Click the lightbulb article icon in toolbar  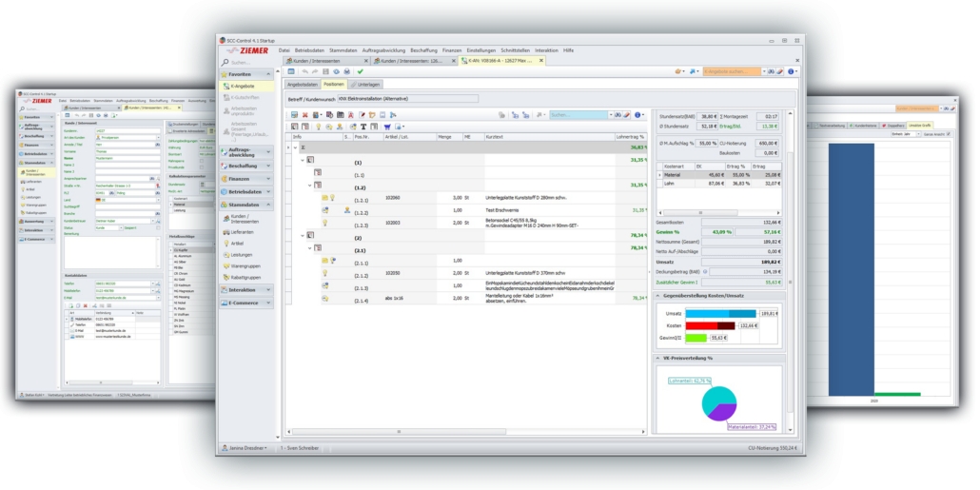coord(318,127)
